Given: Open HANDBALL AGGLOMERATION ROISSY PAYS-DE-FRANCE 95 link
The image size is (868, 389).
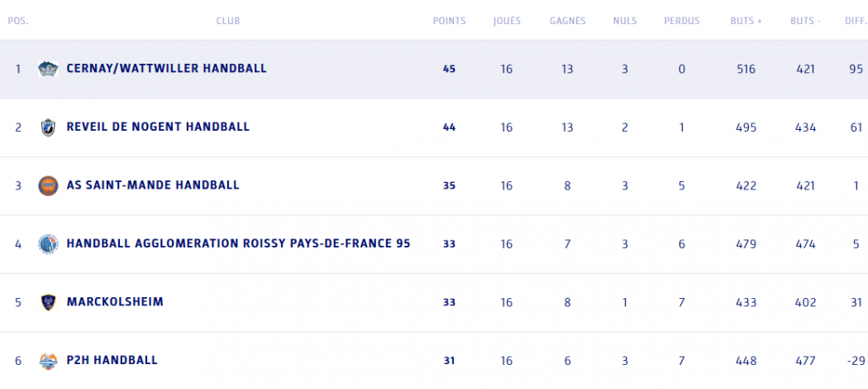Looking at the screenshot, I should [x=238, y=244].
